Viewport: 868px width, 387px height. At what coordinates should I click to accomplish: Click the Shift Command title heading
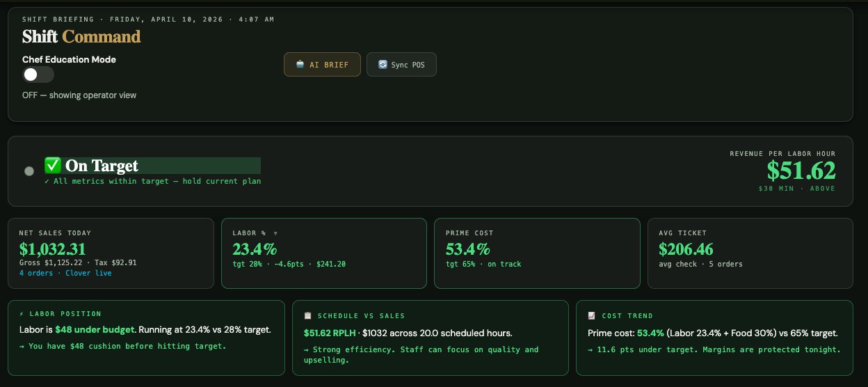coord(81,36)
